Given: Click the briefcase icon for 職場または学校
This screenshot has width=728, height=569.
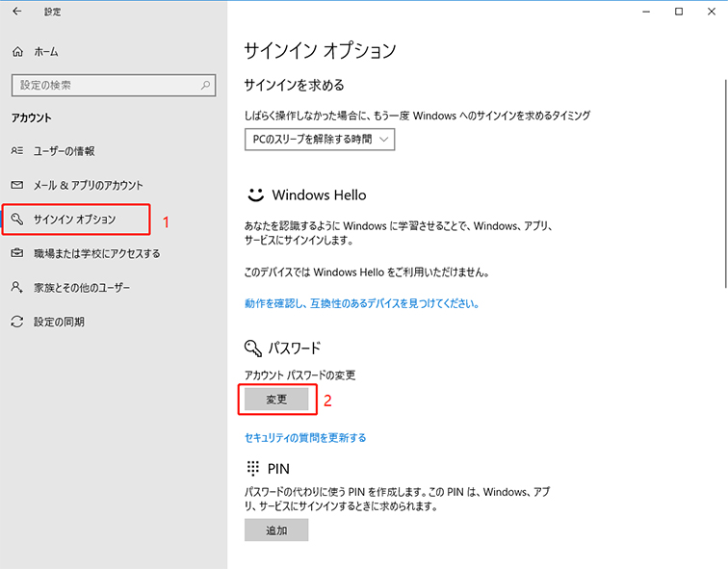Looking at the screenshot, I should [x=17, y=253].
